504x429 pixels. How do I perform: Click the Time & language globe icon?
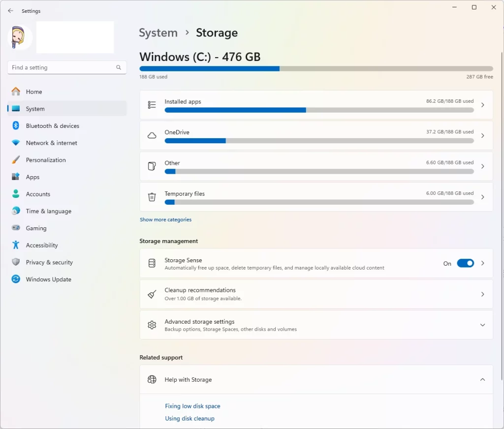pos(16,211)
